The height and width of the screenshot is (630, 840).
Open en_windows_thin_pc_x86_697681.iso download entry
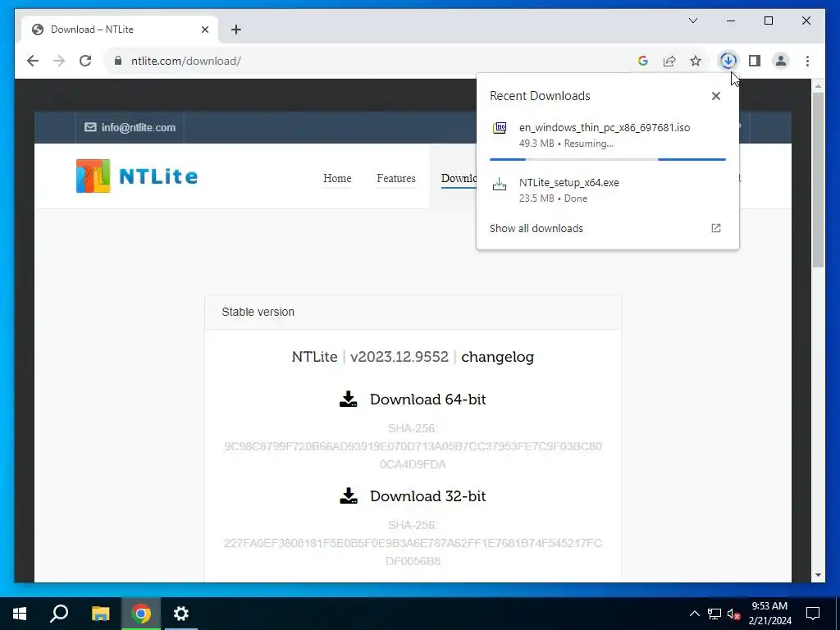click(608, 135)
